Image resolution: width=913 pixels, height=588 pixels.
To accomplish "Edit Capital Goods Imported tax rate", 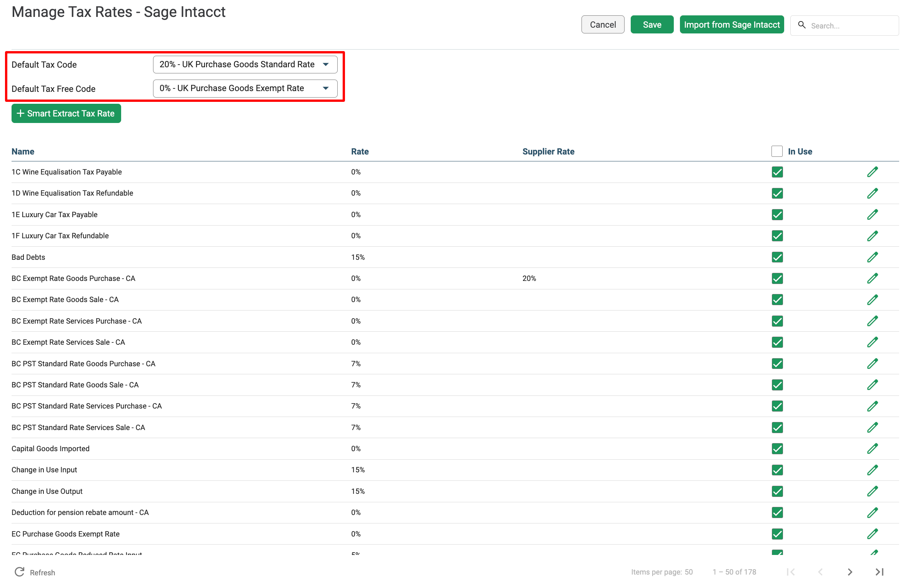I will click(x=872, y=448).
